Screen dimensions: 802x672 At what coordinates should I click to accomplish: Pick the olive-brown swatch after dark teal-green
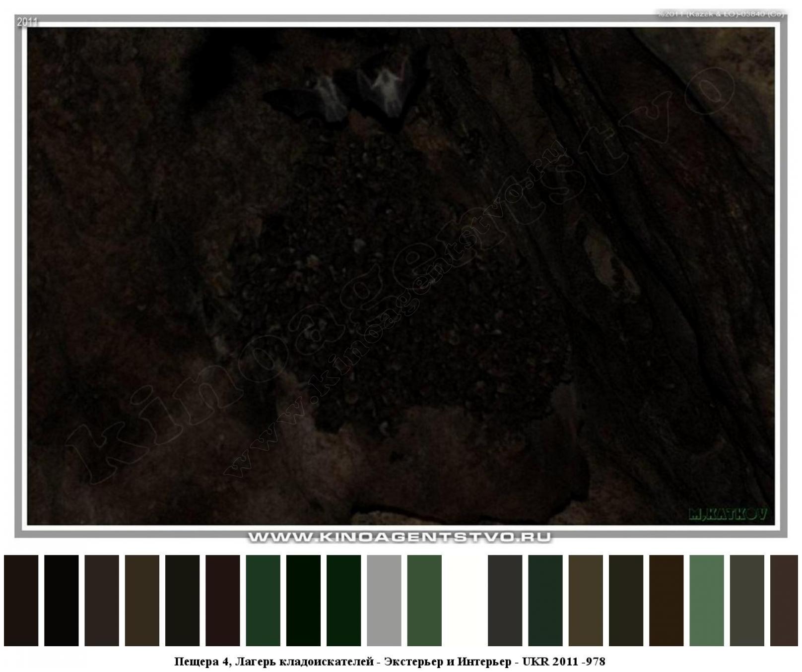(x=586, y=601)
